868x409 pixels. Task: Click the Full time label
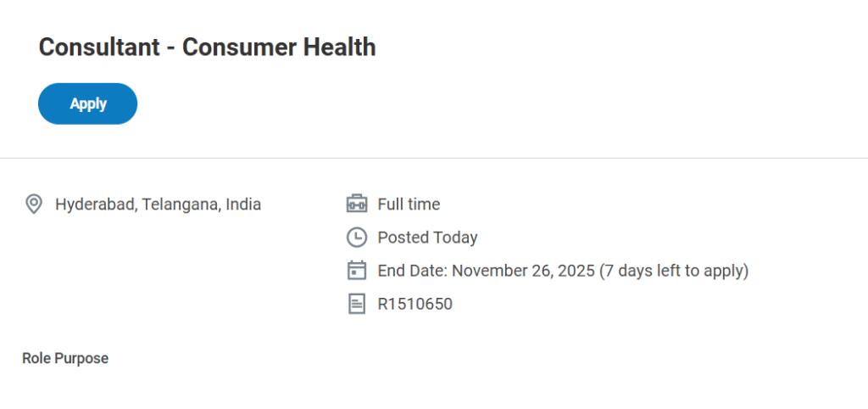point(409,204)
